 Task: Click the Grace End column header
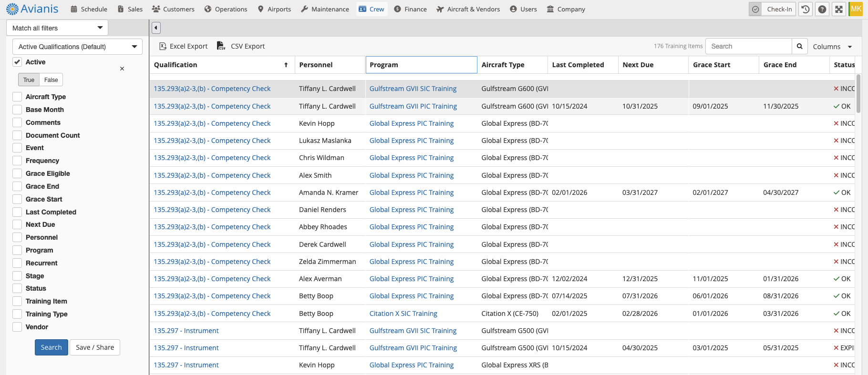point(794,65)
